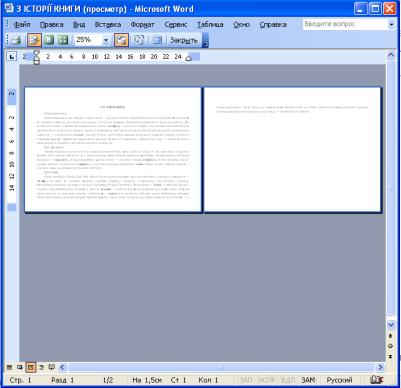Click the Shrink to Fit icon
The height and width of the screenshot is (388, 401).
click(x=139, y=40)
